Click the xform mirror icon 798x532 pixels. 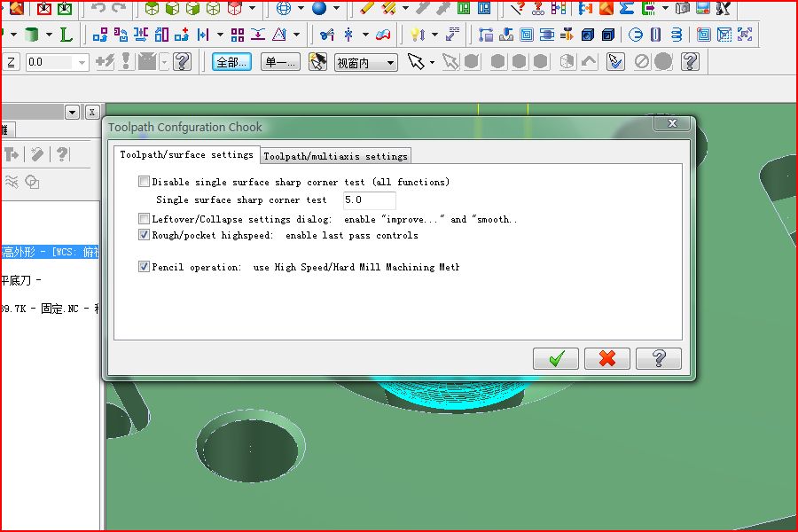[203, 35]
